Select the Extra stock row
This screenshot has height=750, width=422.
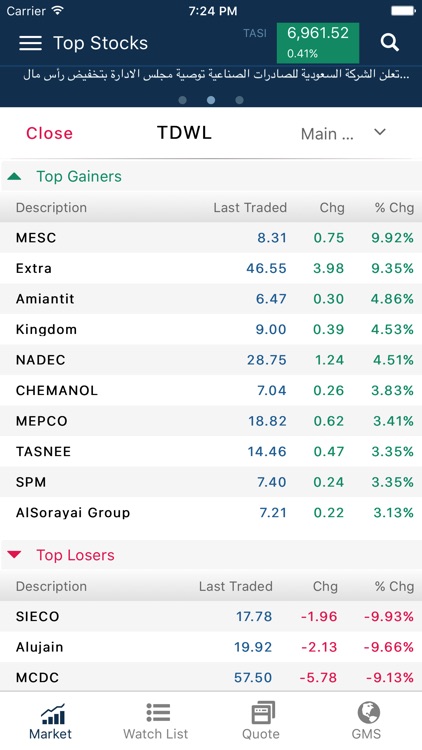pos(211,268)
